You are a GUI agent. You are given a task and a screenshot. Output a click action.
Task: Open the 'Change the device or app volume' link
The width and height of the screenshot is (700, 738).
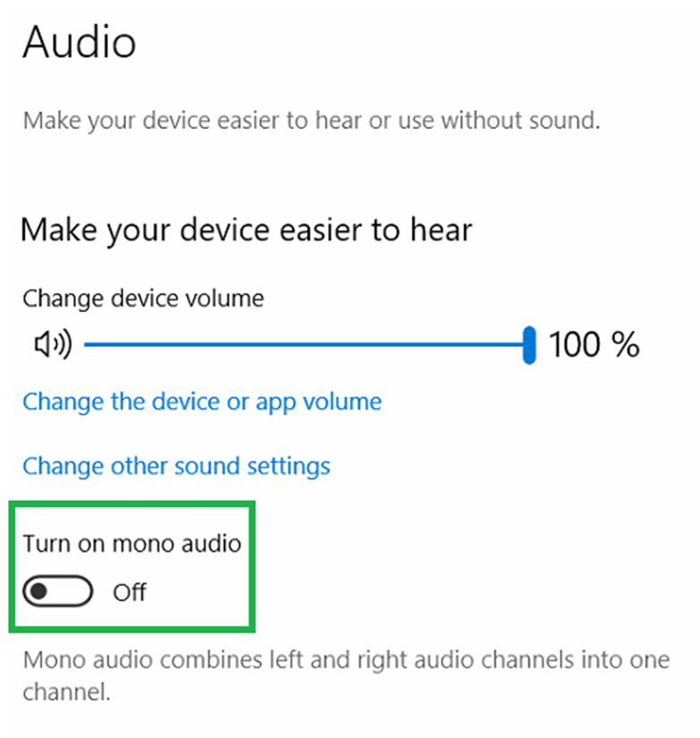[x=202, y=402]
